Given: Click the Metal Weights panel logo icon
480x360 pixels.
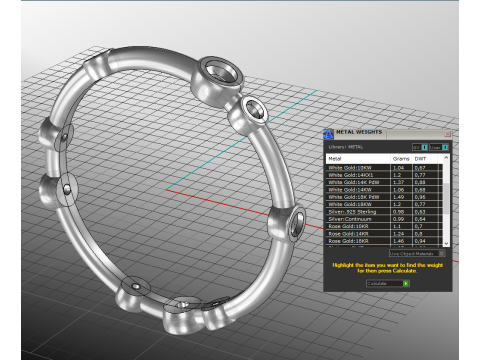Looking at the screenshot, I should pyautogui.click(x=328, y=134).
